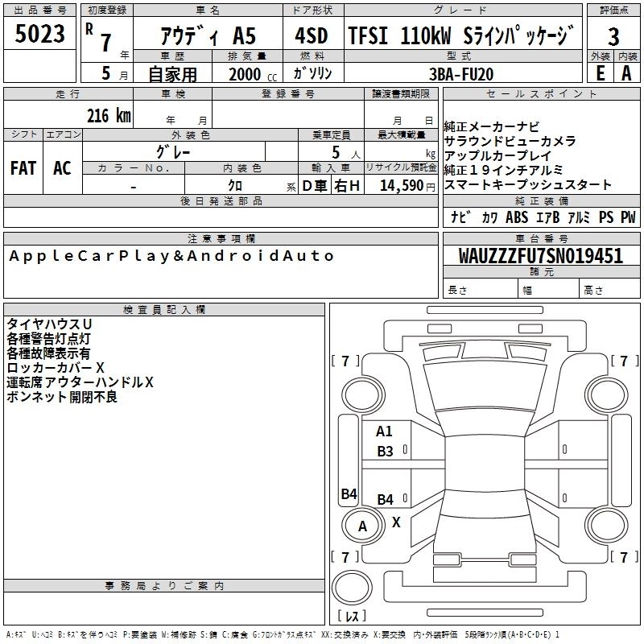Click the セールスポイント section header
Screen dimensions: 644x644
click(543, 94)
